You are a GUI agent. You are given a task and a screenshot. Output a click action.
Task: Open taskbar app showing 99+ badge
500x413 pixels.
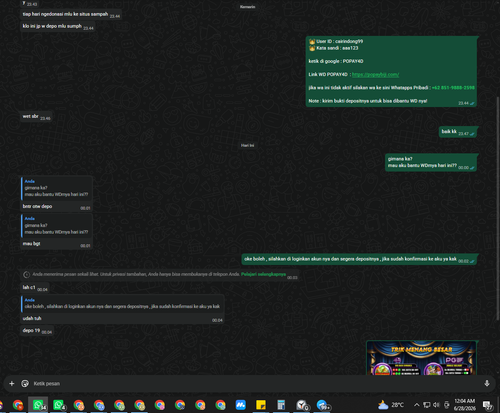pyautogui.click(x=323, y=405)
